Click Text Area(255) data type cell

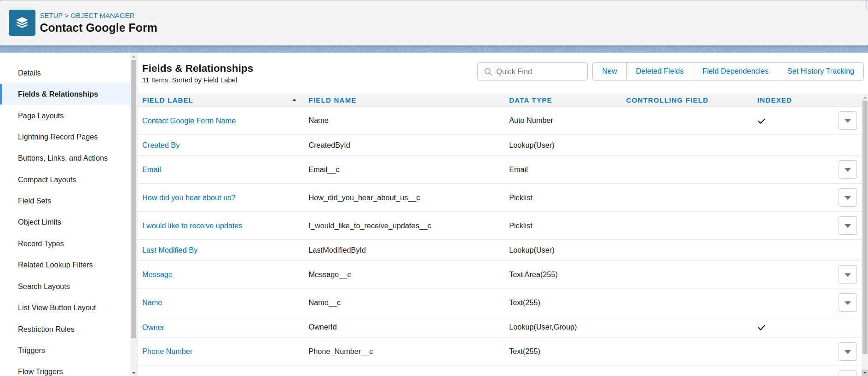pyautogui.click(x=533, y=274)
